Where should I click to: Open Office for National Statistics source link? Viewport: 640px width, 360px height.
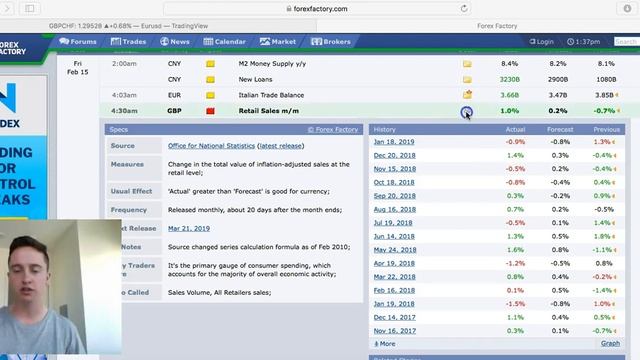point(211,146)
